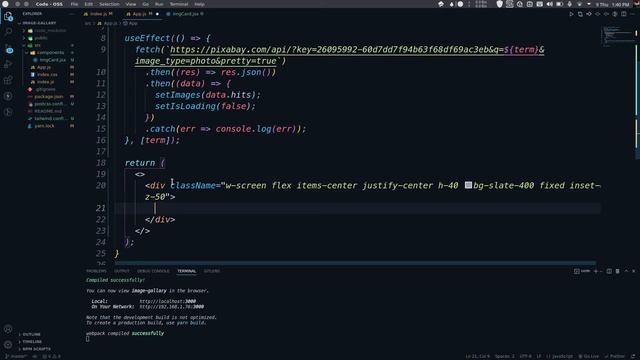The image size is (640, 360).
Task: Expand the NPM Scripts section
Action: [37, 349]
